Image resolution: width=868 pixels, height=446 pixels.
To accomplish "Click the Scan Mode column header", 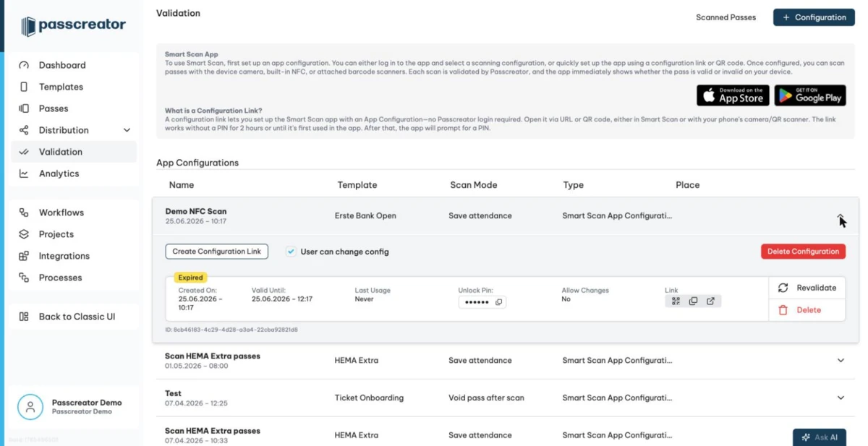I will 474,185.
